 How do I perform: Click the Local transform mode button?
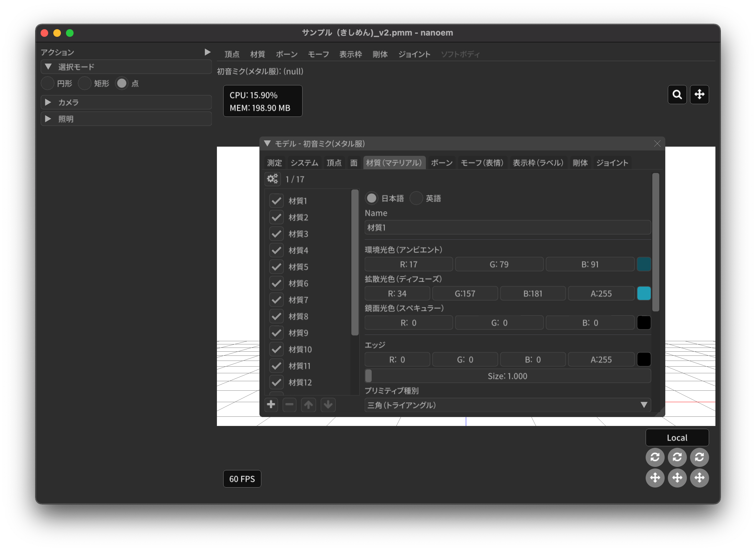pyautogui.click(x=677, y=438)
